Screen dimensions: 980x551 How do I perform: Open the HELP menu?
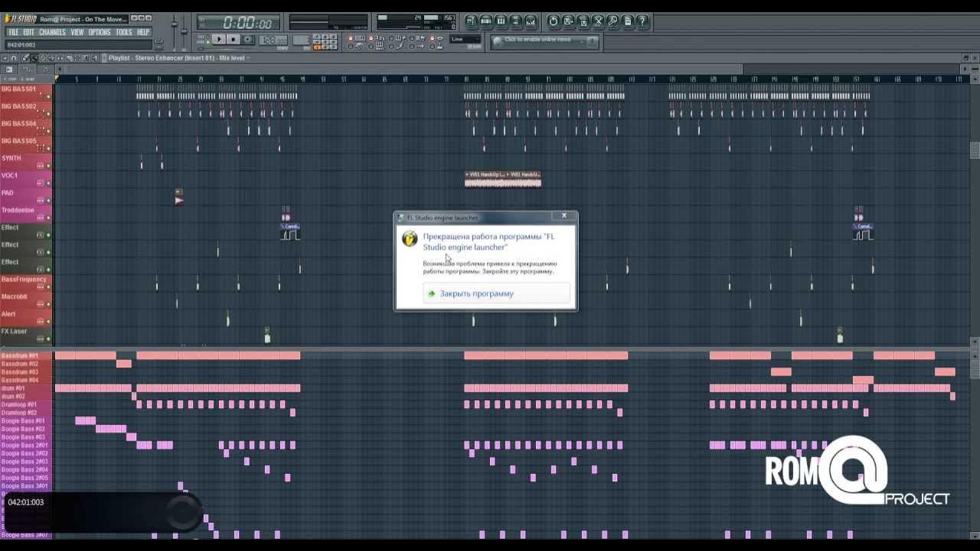143,32
